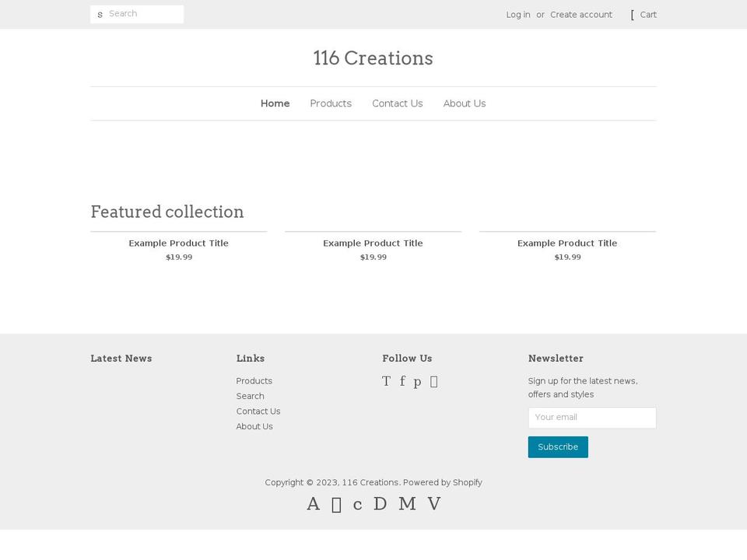Open the Facebook 'f' icon under Follow Us
Screen dimensions: 747x560
pyautogui.click(x=402, y=381)
